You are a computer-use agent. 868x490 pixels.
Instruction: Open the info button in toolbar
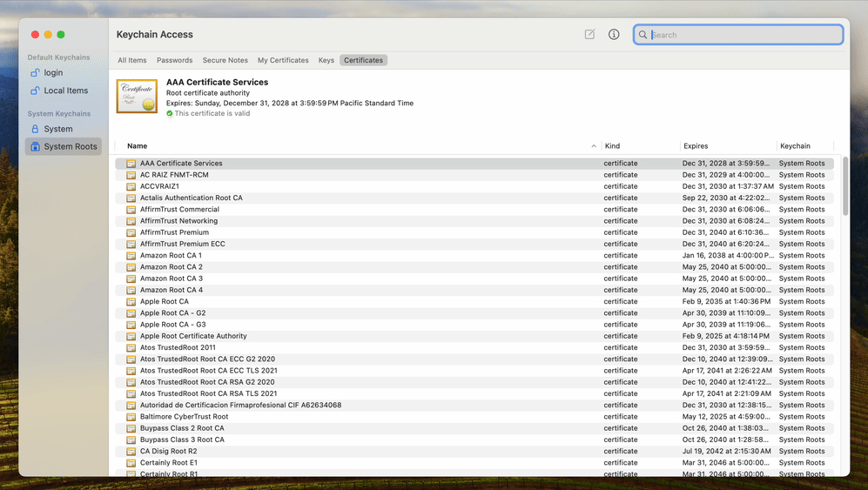[614, 34]
